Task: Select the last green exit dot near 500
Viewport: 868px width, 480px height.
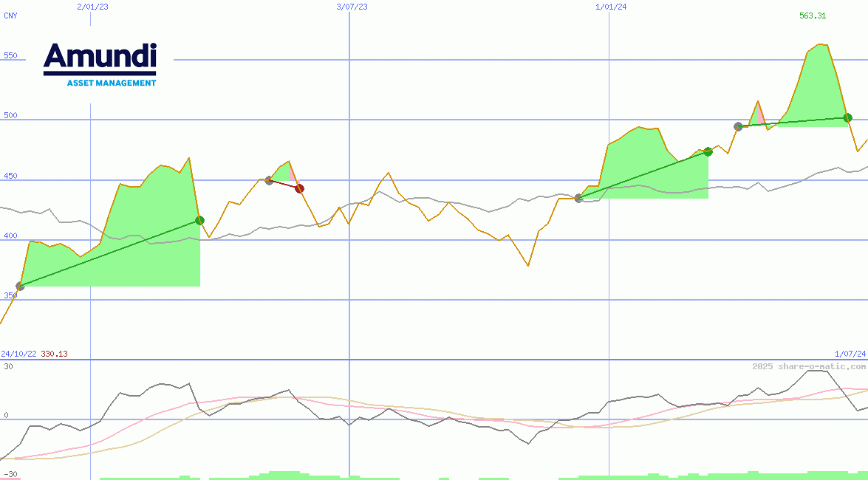Action: coord(847,117)
